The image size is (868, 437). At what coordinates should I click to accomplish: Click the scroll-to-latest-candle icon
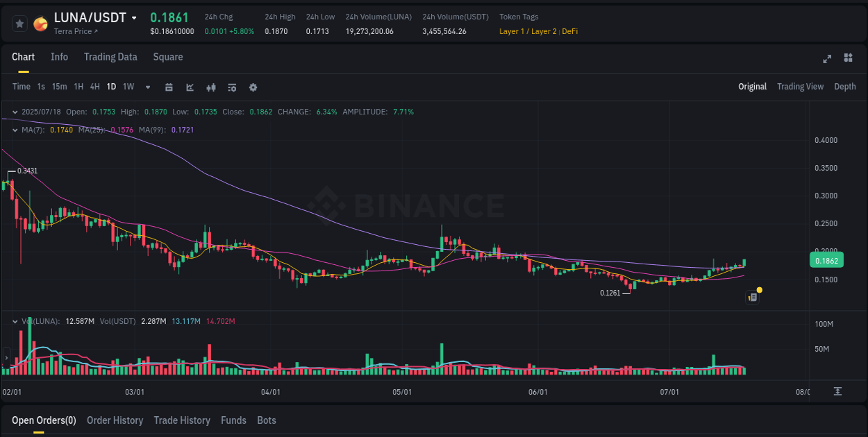[838, 391]
